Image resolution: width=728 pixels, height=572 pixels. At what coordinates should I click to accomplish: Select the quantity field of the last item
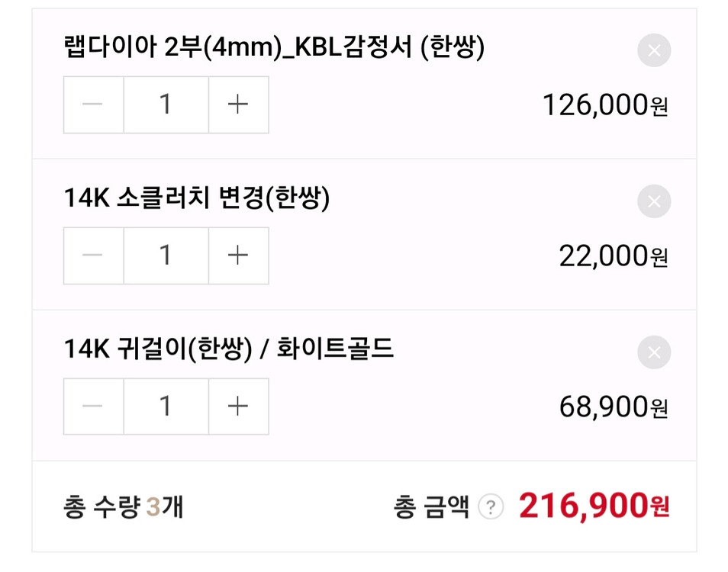[x=166, y=406]
